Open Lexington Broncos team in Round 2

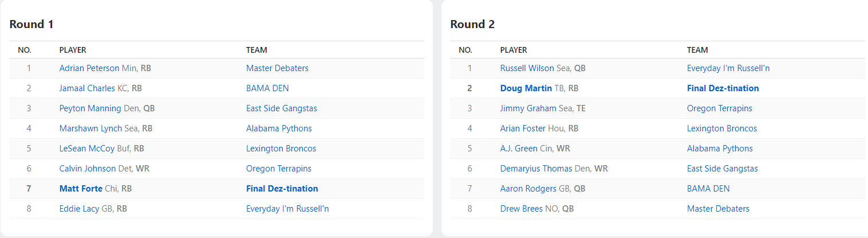pyautogui.click(x=721, y=128)
